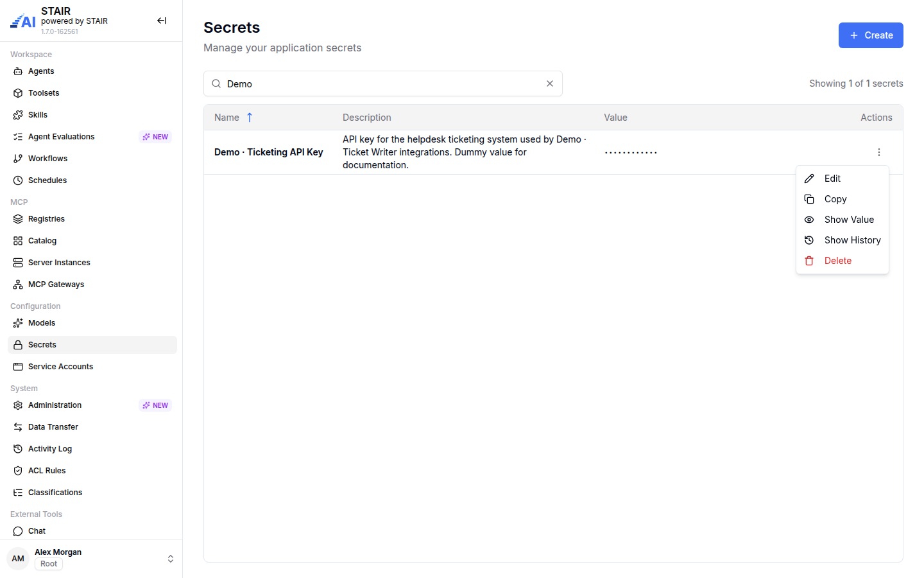The image size is (924, 578).
Task: Click the Registries layers icon
Action: [x=18, y=219]
